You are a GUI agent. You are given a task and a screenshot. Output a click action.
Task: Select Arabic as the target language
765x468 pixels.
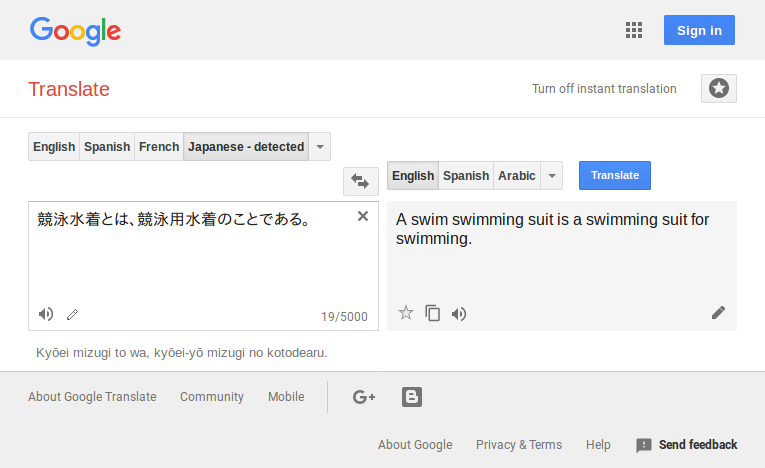tap(517, 176)
